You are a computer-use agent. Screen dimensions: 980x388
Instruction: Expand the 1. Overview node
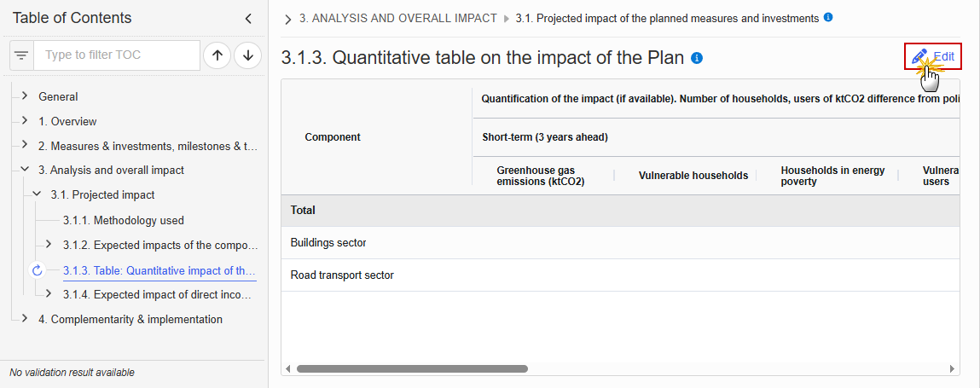click(25, 120)
